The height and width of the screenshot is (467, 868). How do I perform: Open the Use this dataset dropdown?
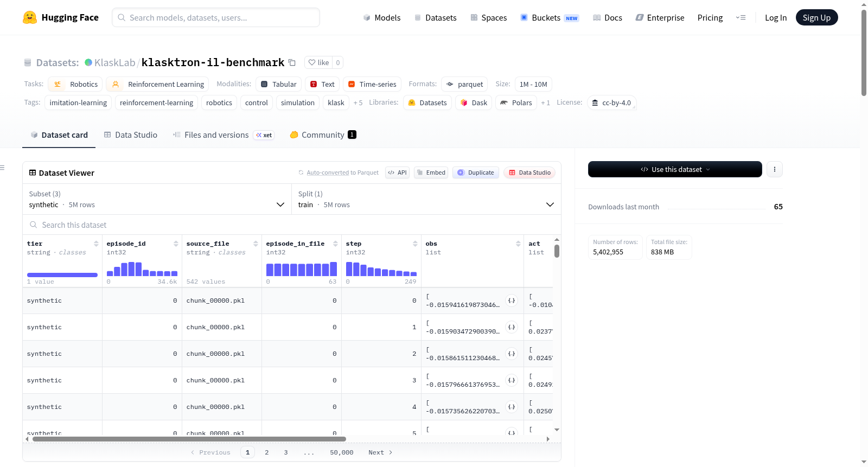coord(675,169)
